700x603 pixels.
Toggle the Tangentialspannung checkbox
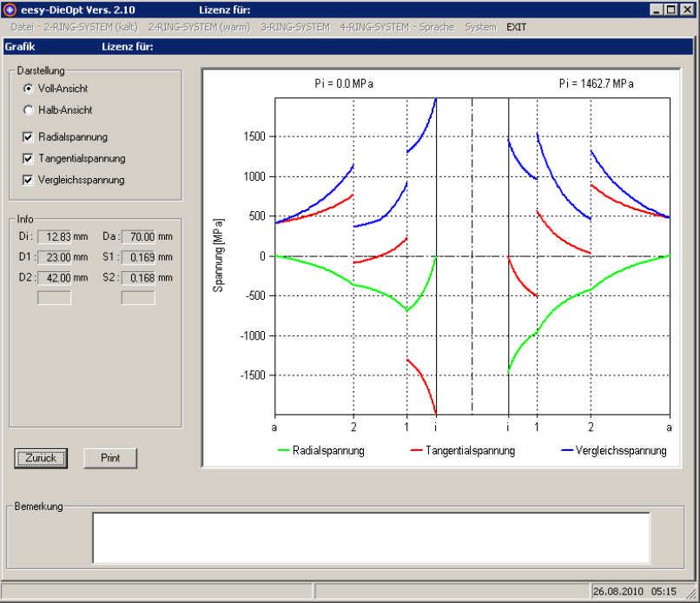point(29,158)
